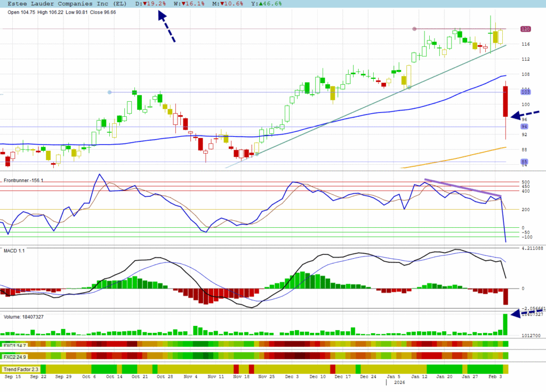Click the Trend Factor 2.3 strip label

click(x=20, y=369)
